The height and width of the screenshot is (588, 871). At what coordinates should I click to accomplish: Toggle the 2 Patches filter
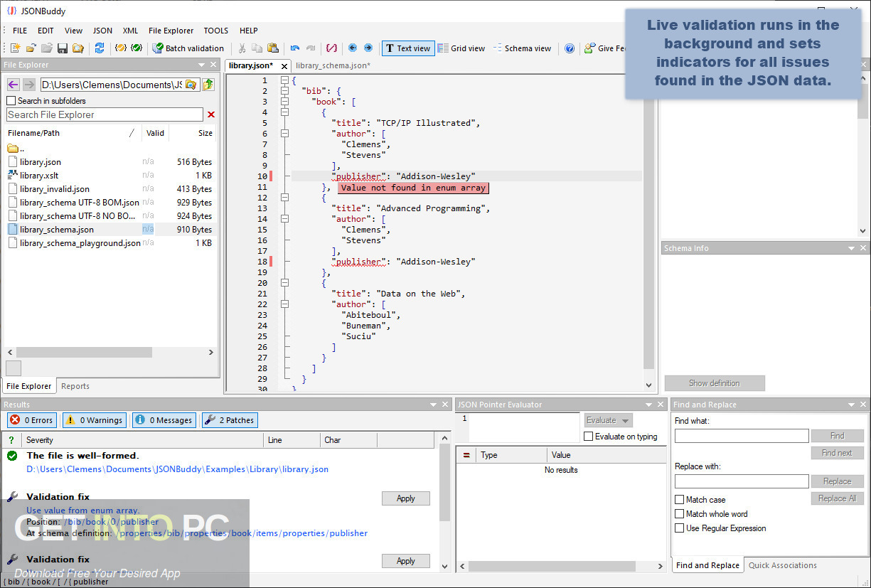(x=230, y=420)
